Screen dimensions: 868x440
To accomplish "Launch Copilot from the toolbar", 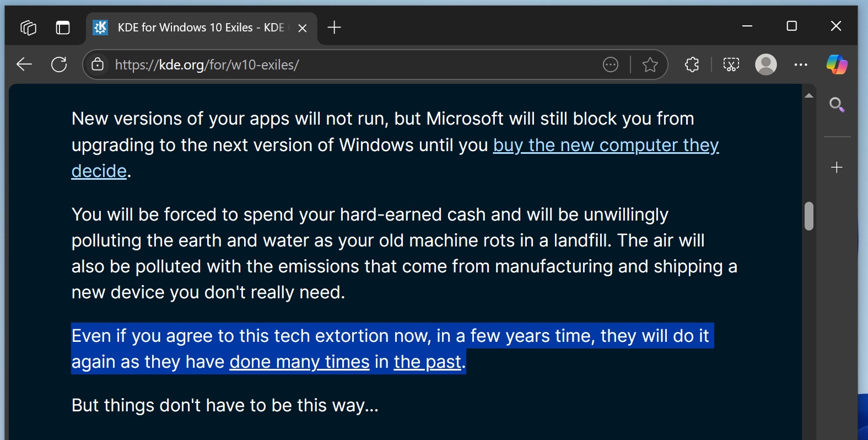I will 836,65.
